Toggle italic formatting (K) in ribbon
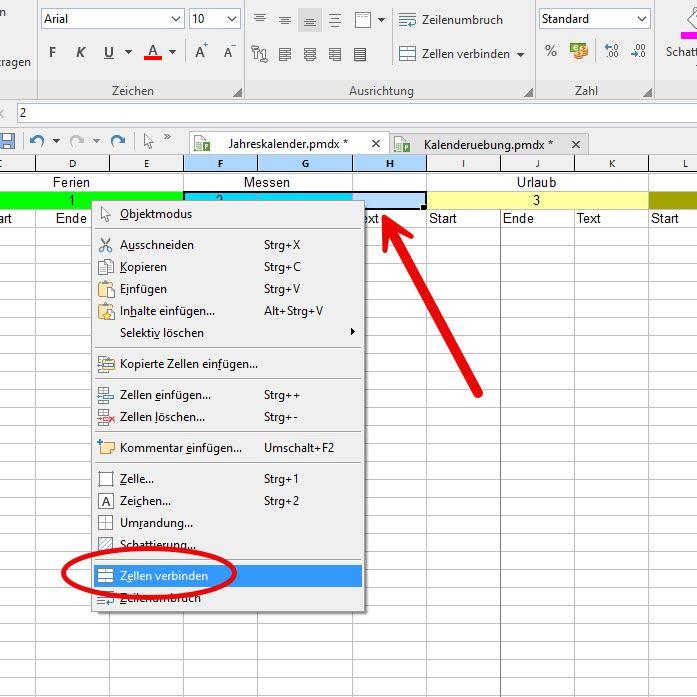Image resolution: width=697 pixels, height=697 pixels. click(80, 52)
